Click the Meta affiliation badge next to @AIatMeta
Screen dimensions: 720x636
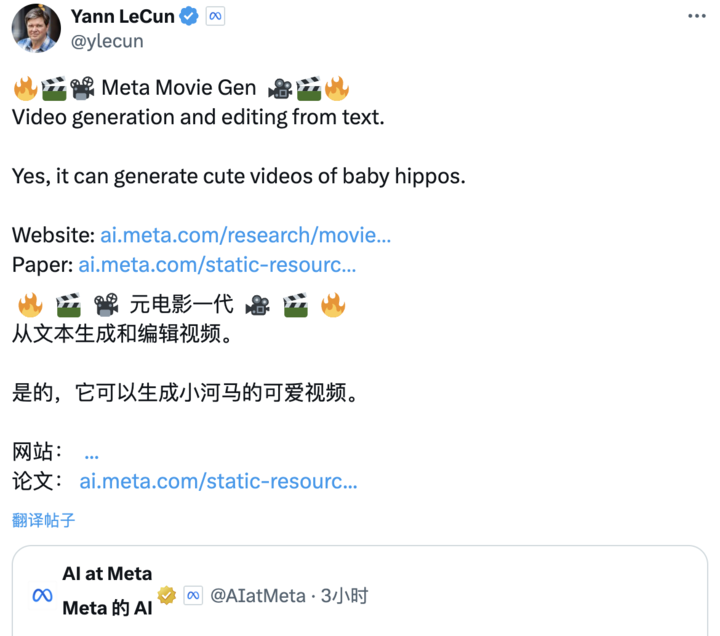[x=193, y=596]
